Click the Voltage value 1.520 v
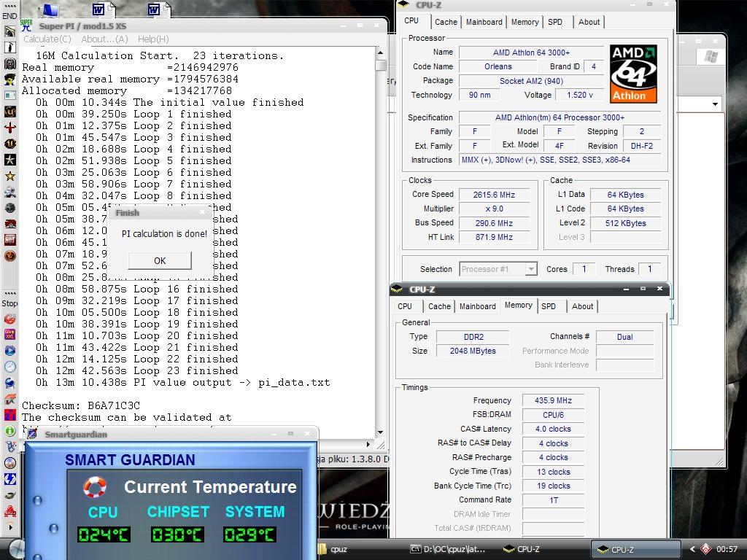This screenshot has height=560, width=747. [580, 95]
